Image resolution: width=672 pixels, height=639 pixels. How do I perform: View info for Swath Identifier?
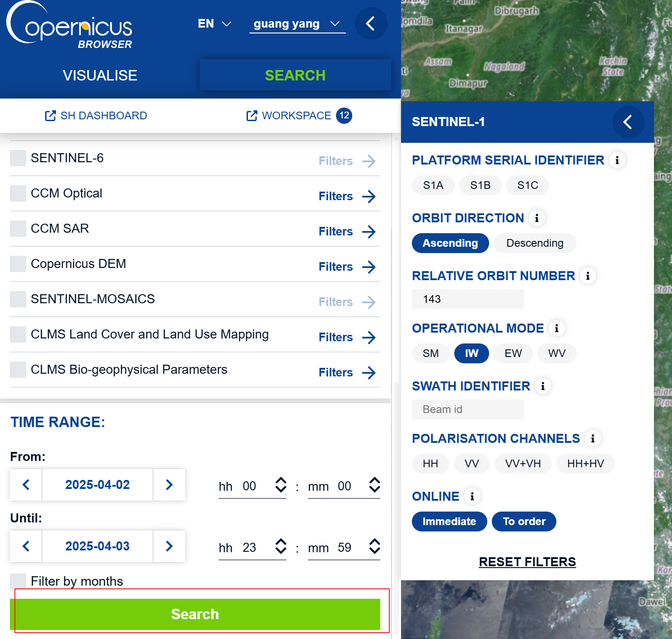pos(543,386)
